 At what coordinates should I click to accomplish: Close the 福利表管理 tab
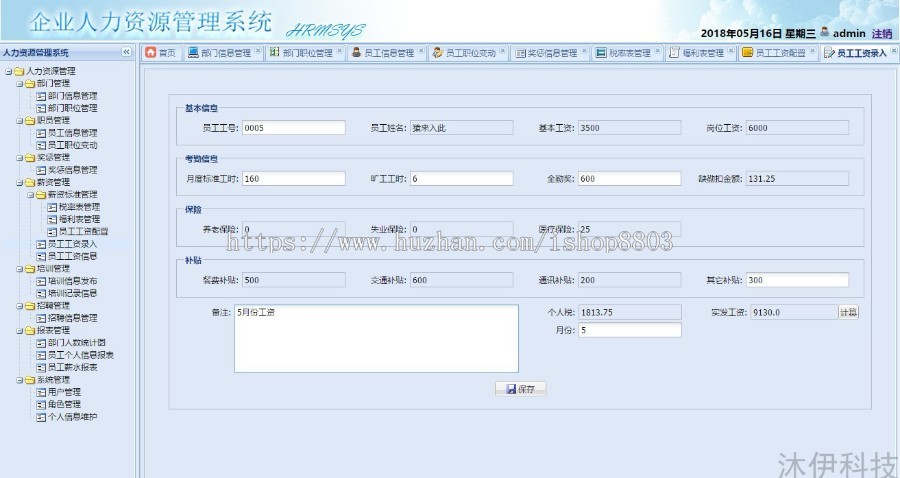tap(731, 52)
